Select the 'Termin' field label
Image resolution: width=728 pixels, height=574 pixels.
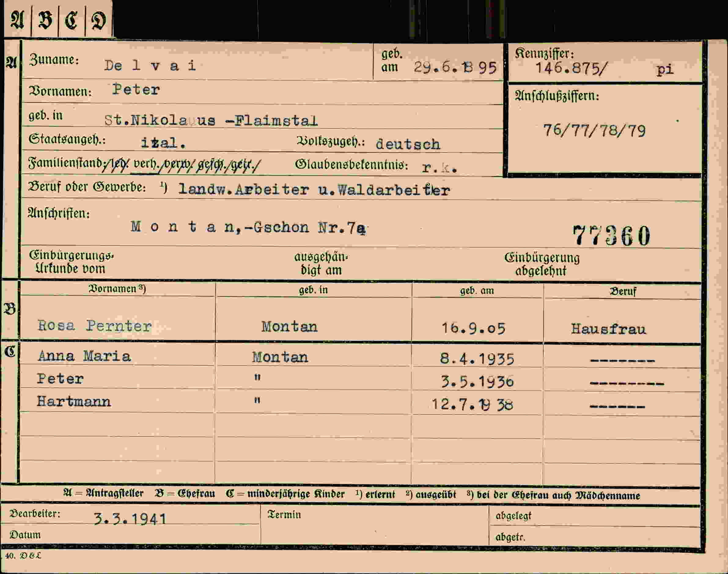284,514
